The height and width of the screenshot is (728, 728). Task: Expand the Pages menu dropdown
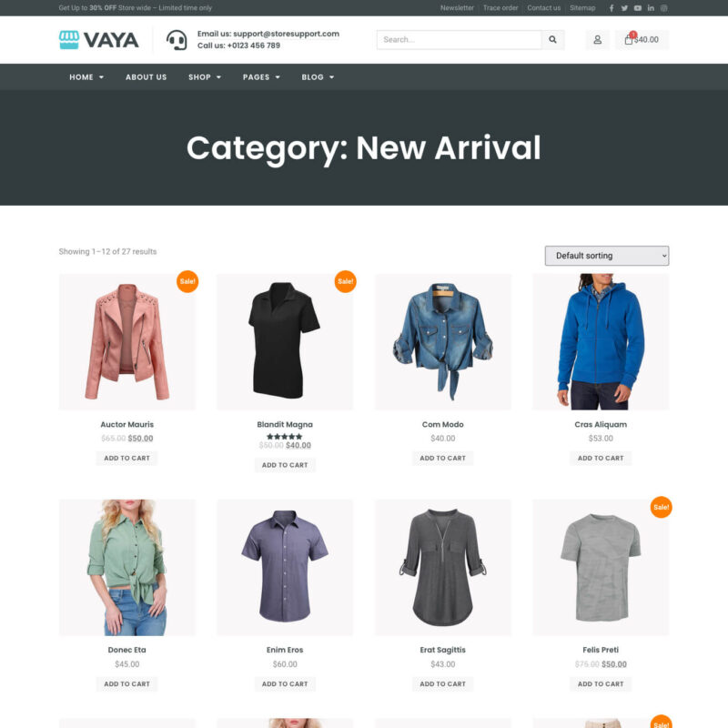pos(261,77)
